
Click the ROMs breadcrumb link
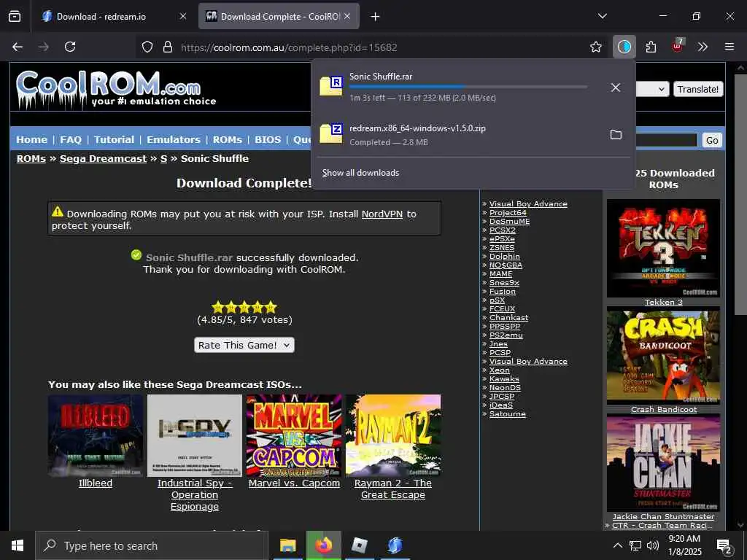[31, 158]
